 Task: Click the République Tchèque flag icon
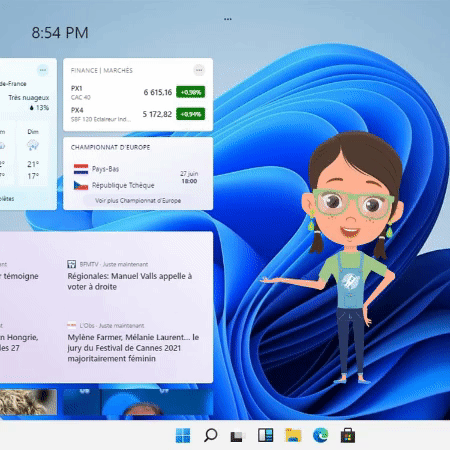click(x=81, y=185)
